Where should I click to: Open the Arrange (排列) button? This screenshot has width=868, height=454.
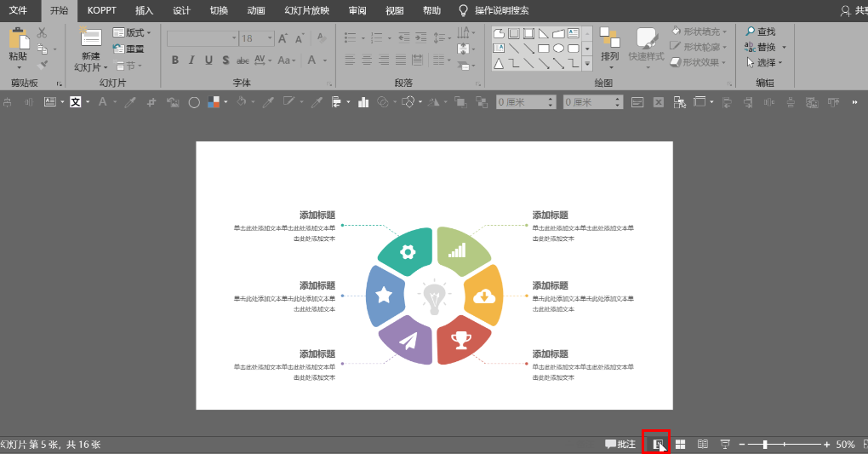click(609, 48)
